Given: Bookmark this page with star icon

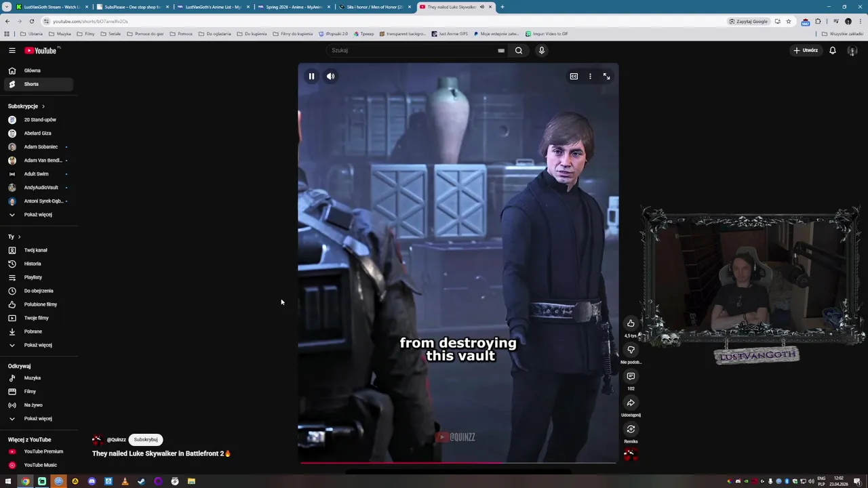Looking at the screenshot, I should coord(788,21).
